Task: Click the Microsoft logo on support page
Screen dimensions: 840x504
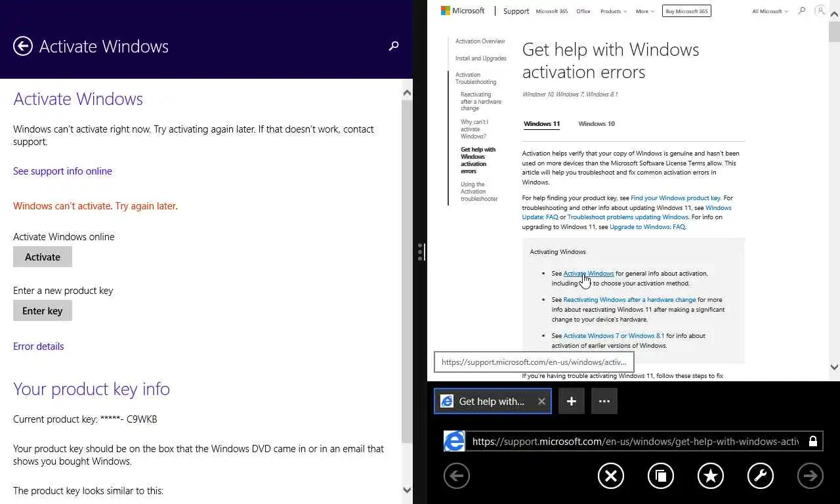Action: tap(463, 10)
